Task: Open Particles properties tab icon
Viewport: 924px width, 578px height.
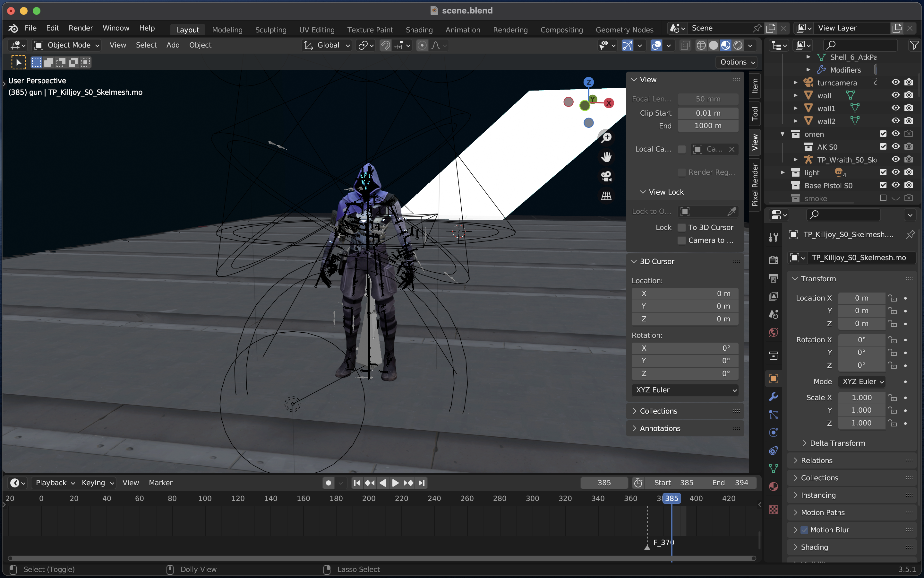Action: click(774, 414)
